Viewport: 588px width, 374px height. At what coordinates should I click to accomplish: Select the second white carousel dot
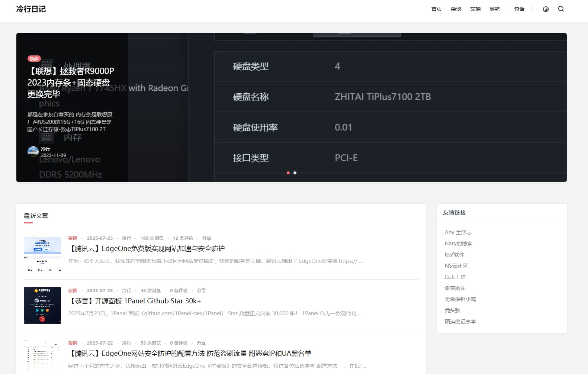[x=295, y=173]
